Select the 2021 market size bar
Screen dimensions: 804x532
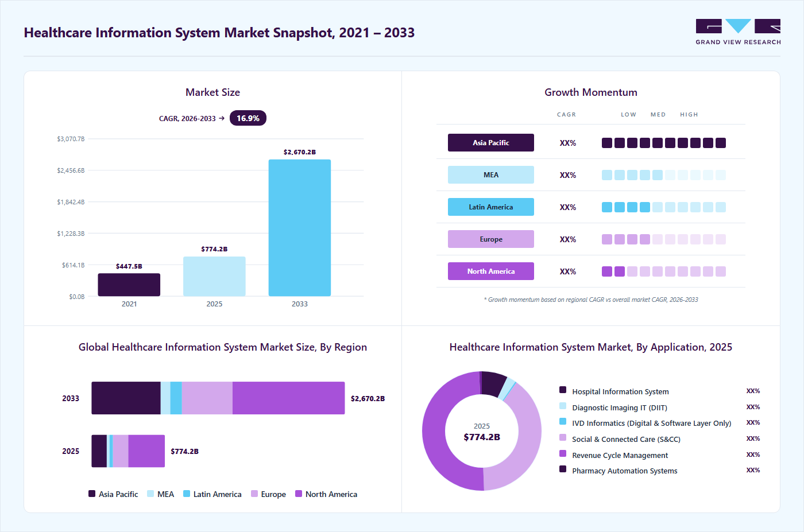click(129, 285)
